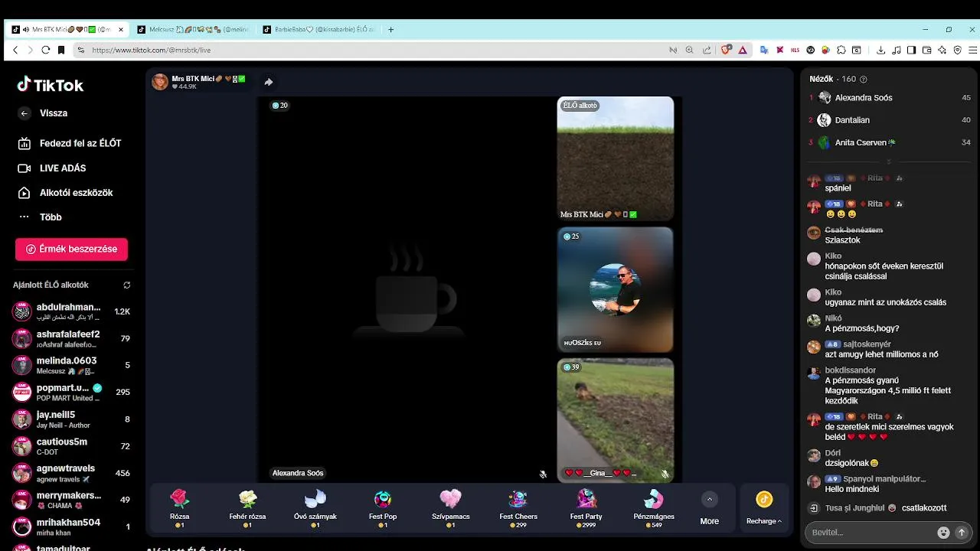Share the live stream with arrow icon
Screen dimensions: 980x551
[269, 82]
